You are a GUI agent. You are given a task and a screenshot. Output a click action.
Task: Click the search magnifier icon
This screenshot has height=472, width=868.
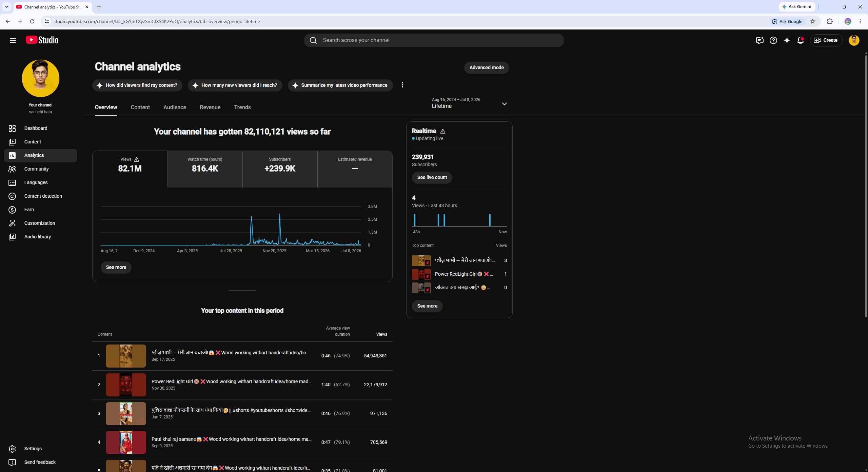[x=313, y=40]
